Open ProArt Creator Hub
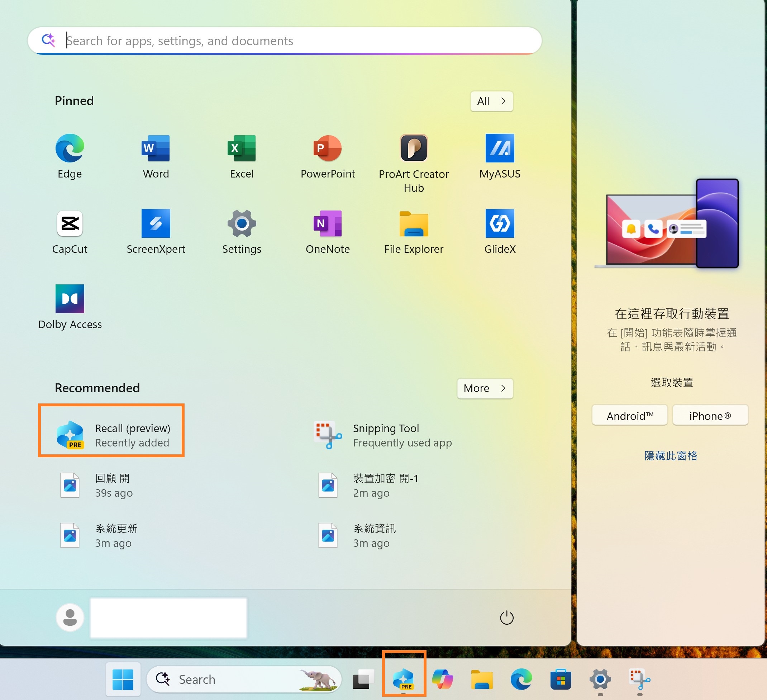The height and width of the screenshot is (700, 767). [414, 164]
